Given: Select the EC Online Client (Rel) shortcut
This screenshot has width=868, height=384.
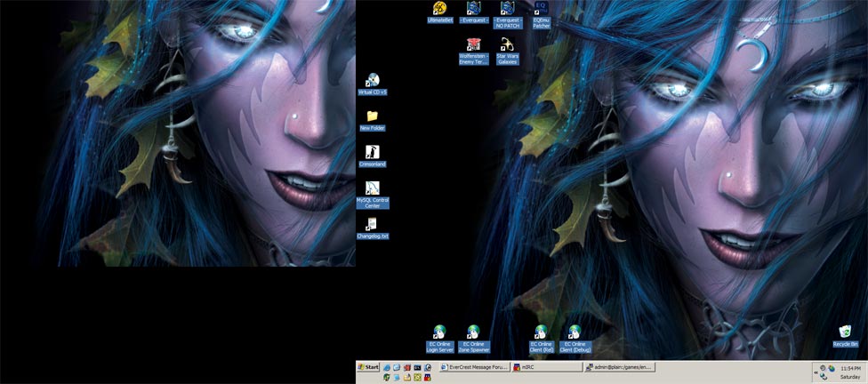Looking at the screenshot, I should (x=541, y=339).
